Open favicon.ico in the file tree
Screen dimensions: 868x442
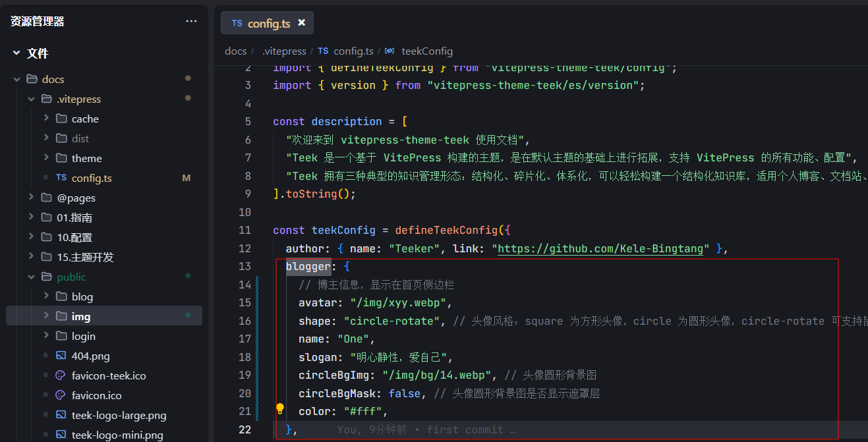(x=97, y=395)
